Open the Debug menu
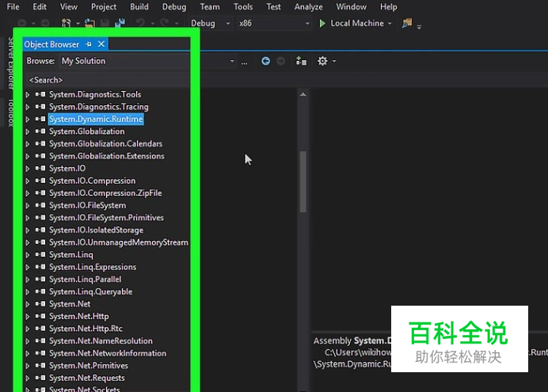The width and height of the screenshot is (548, 392). [x=174, y=6]
